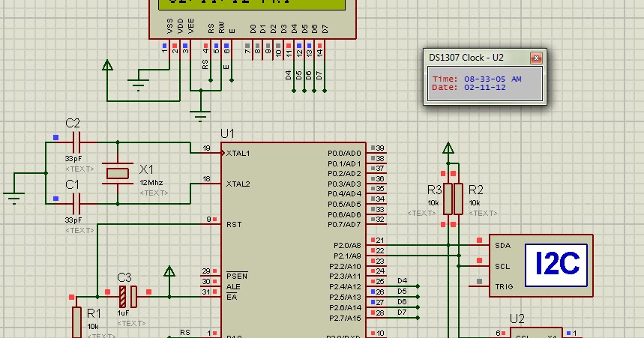Select the I2C debugger logo block
This screenshot has width=644, height=338.
coord(556,265)
